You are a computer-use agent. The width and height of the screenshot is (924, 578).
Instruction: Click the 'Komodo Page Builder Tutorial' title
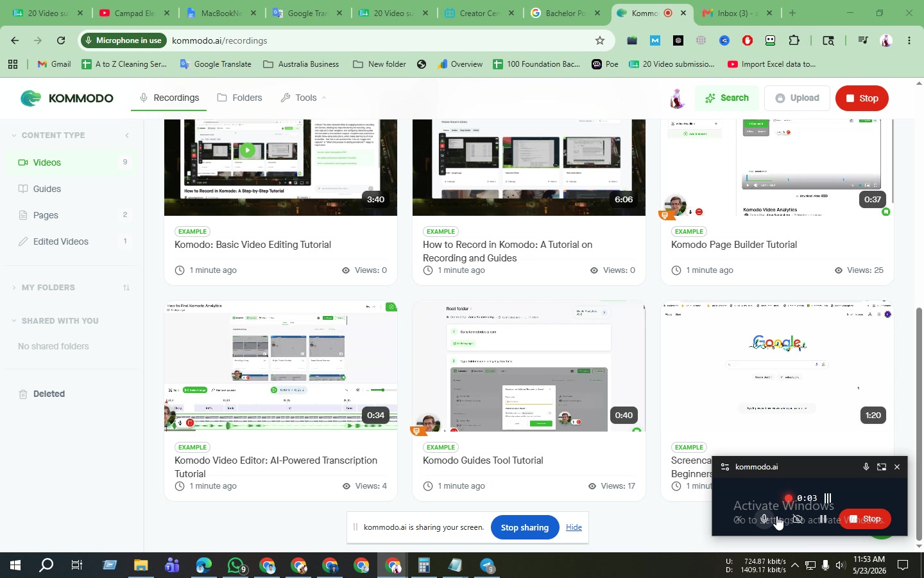[734, 245]
